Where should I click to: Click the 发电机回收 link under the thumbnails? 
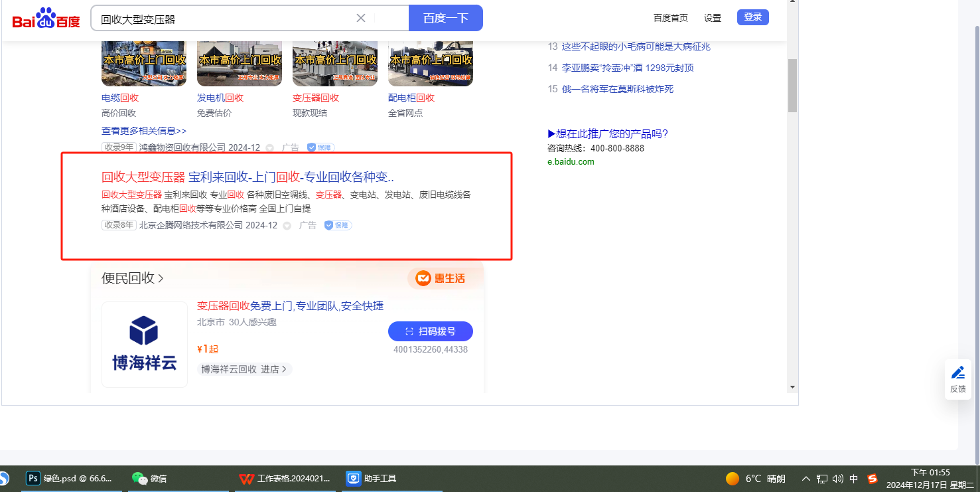(x=220, y=98)
